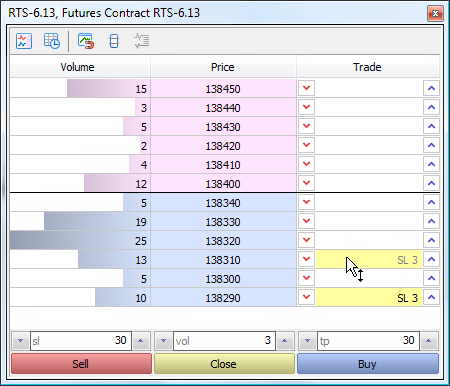Screen dimensions: 450x386
Task: Click the tp input field
Action: (368, 341)
